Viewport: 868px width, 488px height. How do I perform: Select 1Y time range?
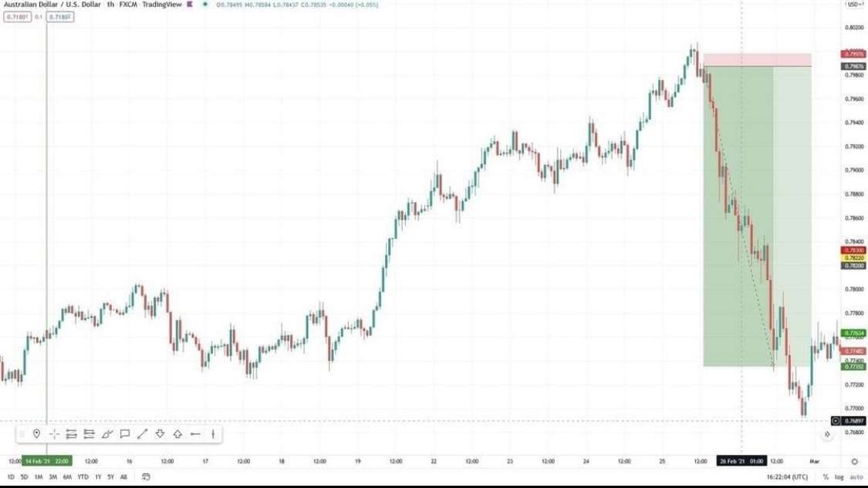[x=98, y=477]
